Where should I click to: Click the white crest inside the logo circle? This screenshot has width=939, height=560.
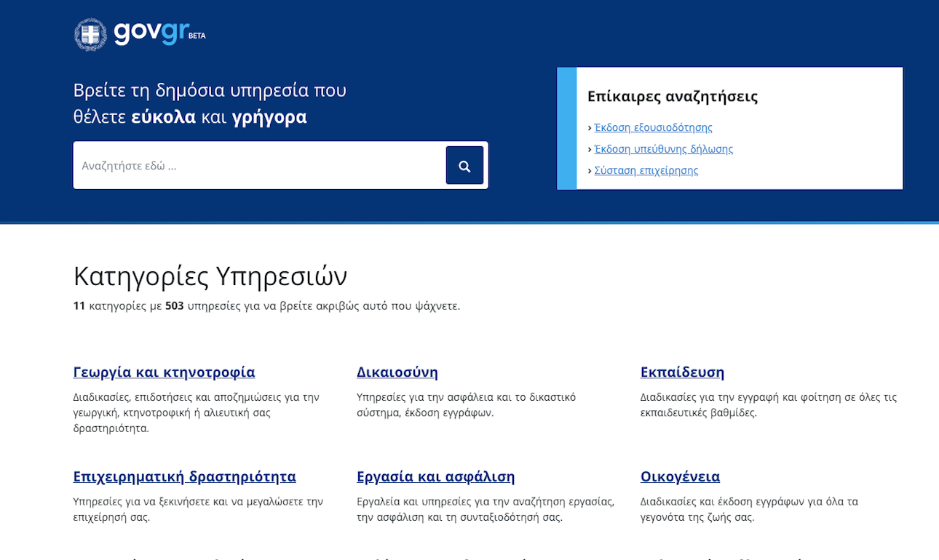pyautogui.click(x=90, y=33)
